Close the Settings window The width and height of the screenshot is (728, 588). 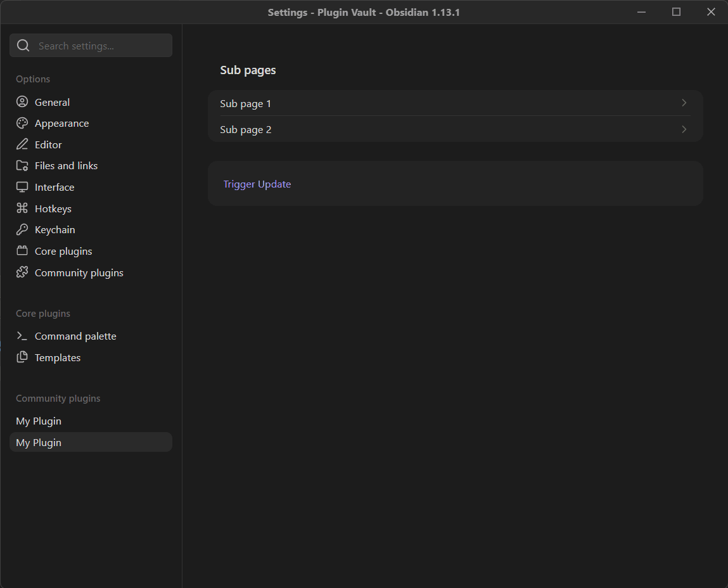point(711,12)
